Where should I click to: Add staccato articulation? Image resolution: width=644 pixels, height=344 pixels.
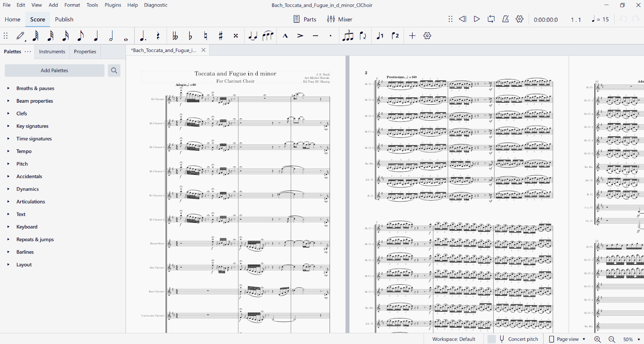tap(330, 36)
